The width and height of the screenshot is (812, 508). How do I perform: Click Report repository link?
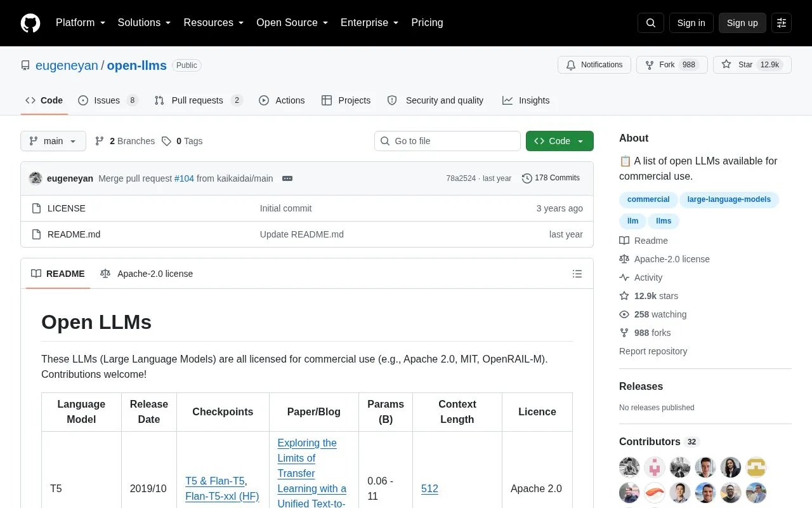(x=653, y=351)
